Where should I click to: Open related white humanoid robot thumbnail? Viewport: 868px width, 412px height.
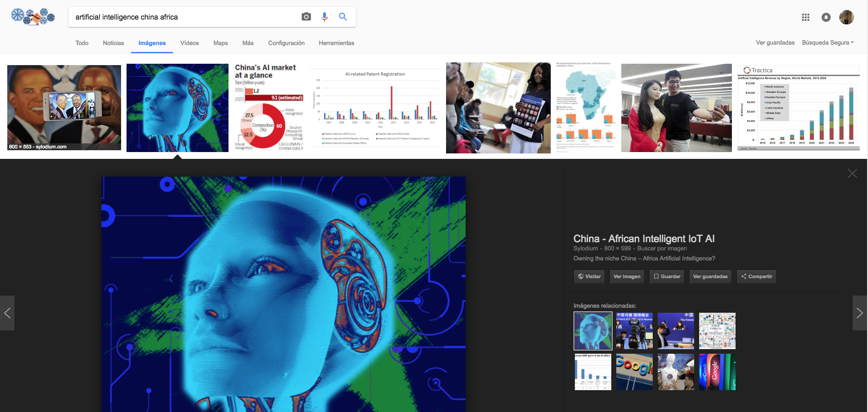676,372
